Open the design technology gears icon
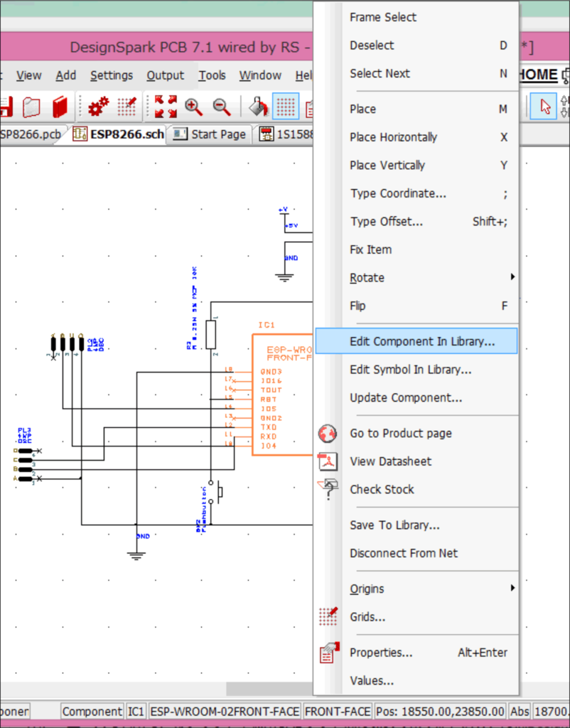Screen dimensions: 570x728 coord(98,107)
